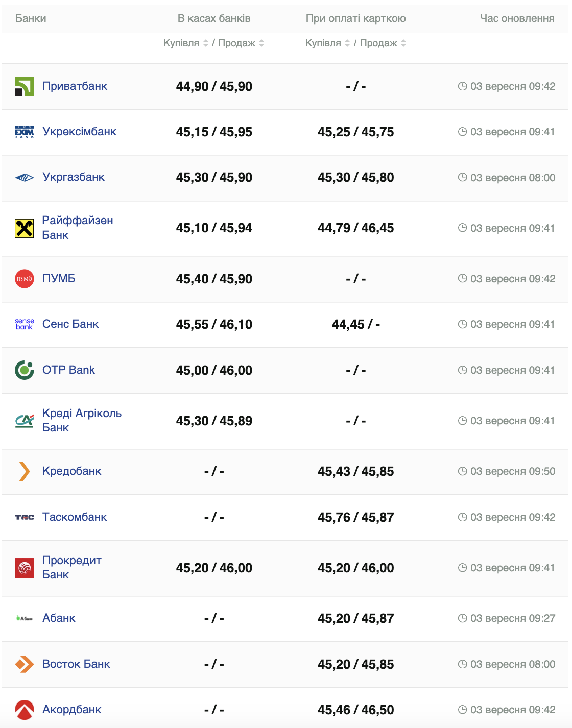572x728 pixels.
Task: Open the Абанк link
Action: pos(59,618)
